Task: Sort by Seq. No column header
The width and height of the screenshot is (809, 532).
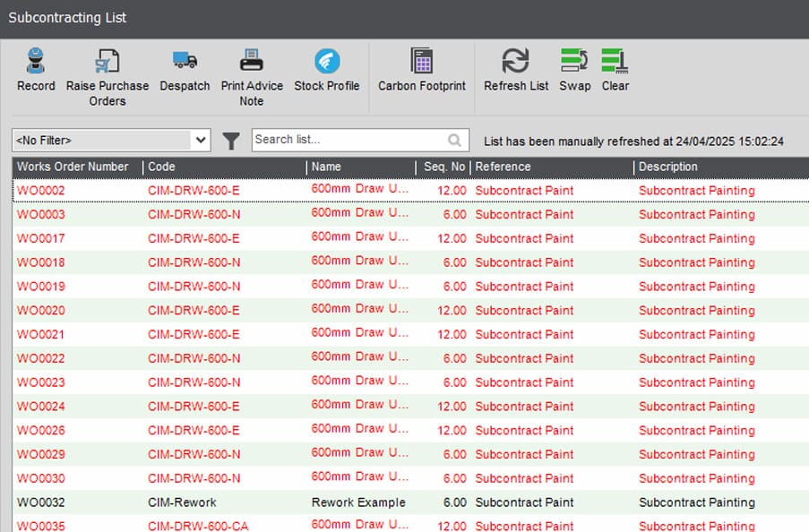Action: point(444,167)
